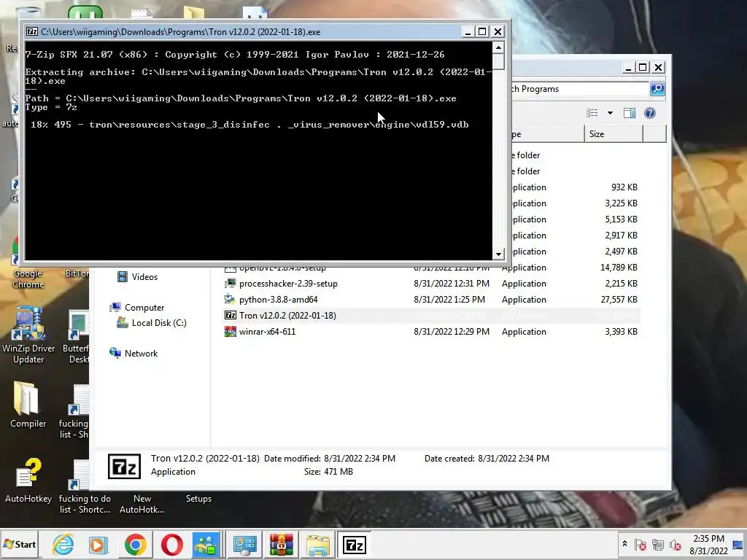Select the 7z extractor taskbar button
This screenshot has width=747, height=560.
(355, 544)
